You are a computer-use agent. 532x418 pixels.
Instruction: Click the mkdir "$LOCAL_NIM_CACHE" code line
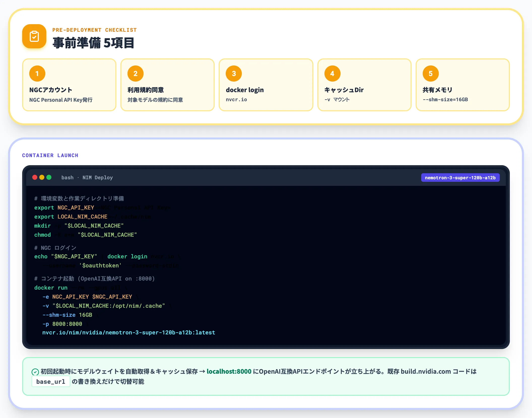79,226
